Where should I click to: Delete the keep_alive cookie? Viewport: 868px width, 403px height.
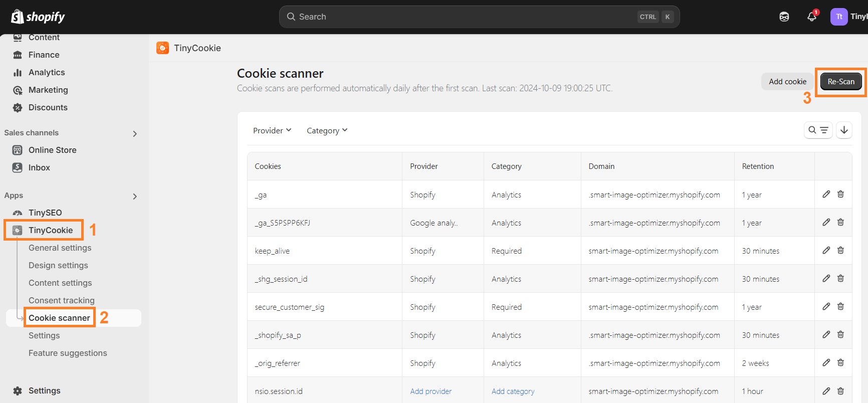pos(840,250)
